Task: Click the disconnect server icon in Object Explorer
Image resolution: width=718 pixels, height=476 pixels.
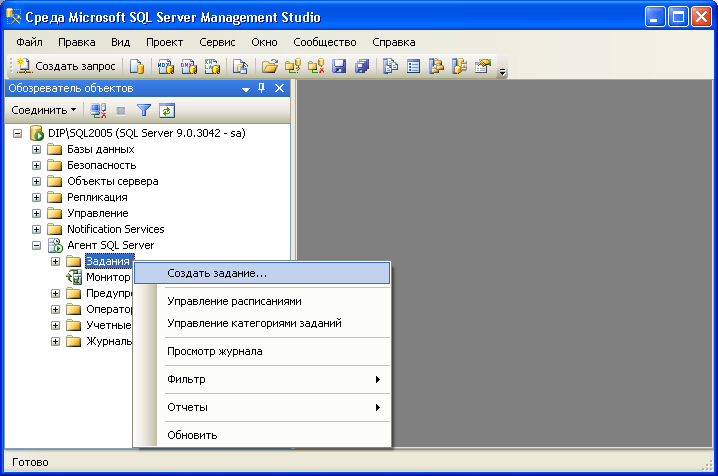Action: tap(98, 110)
